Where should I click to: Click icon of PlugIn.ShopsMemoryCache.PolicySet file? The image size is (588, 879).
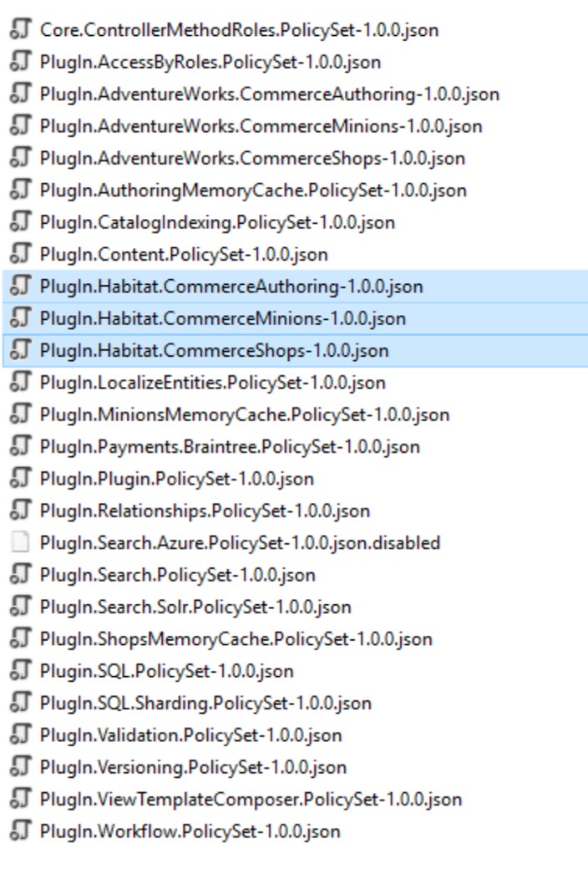[20, 638]
